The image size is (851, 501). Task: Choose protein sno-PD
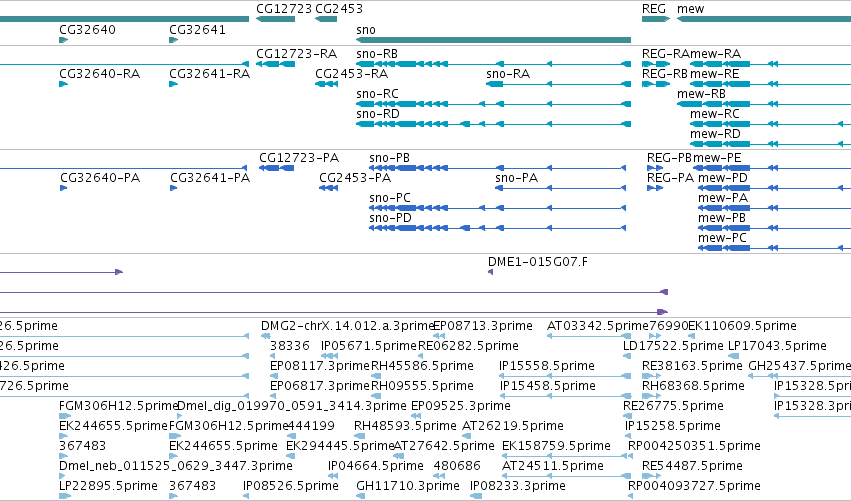390,218
